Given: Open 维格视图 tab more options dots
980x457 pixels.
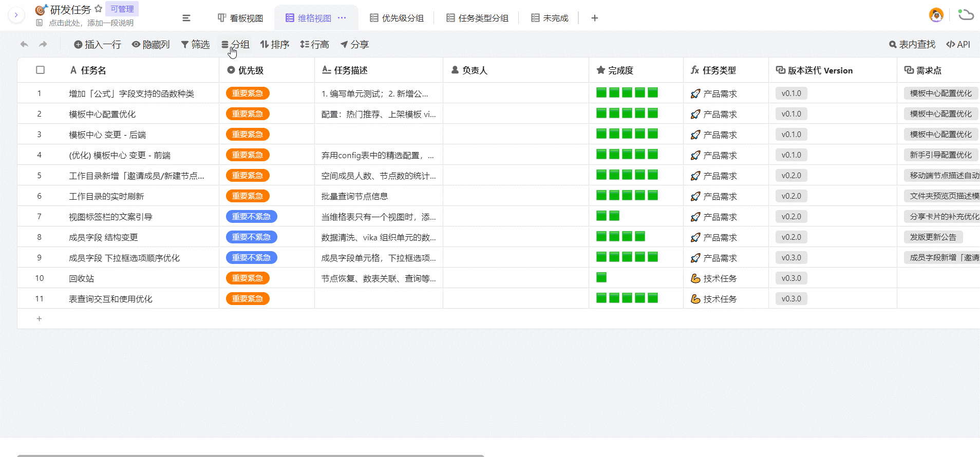Looking at the screenshot, I should pyautogui.click(x=342, y=18).
